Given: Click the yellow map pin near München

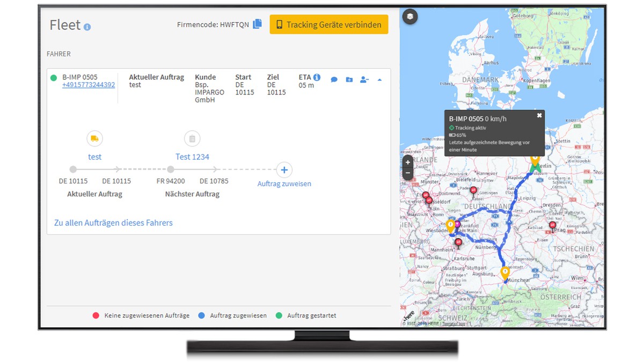Looking at the screenshot, I should pyautogui.click(x=505, y=274).
